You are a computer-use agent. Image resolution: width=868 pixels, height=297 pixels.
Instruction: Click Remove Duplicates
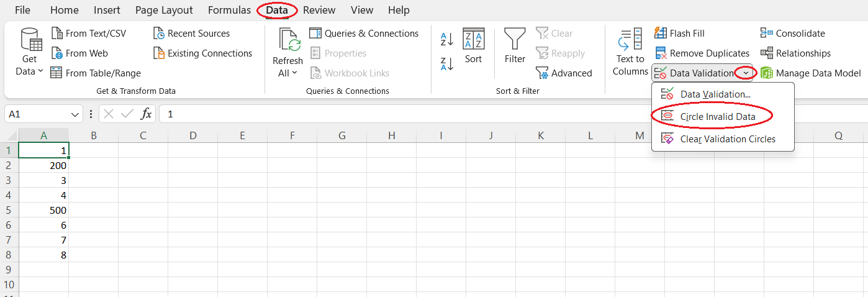[702, 53]
